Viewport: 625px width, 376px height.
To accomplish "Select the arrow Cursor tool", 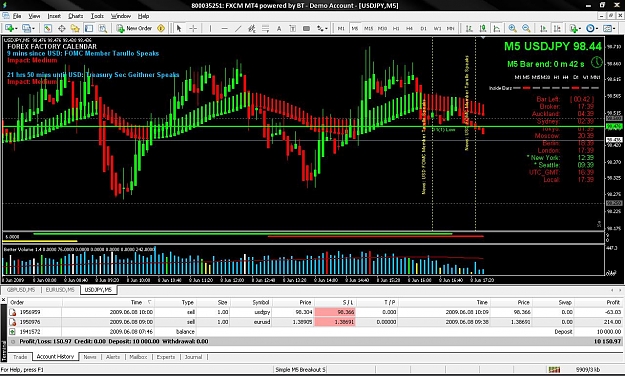I will click(179, 28).
